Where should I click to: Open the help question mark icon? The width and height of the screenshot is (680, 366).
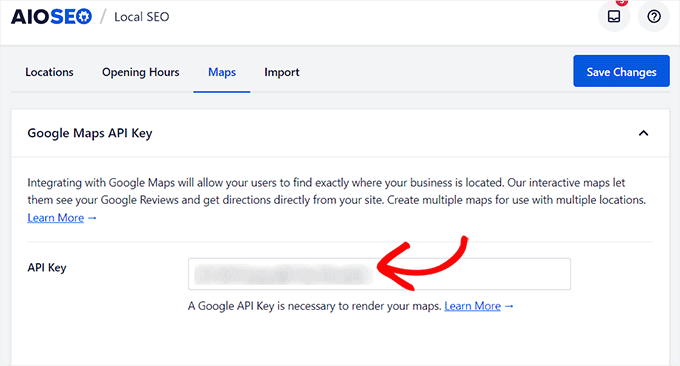(654, 16)
